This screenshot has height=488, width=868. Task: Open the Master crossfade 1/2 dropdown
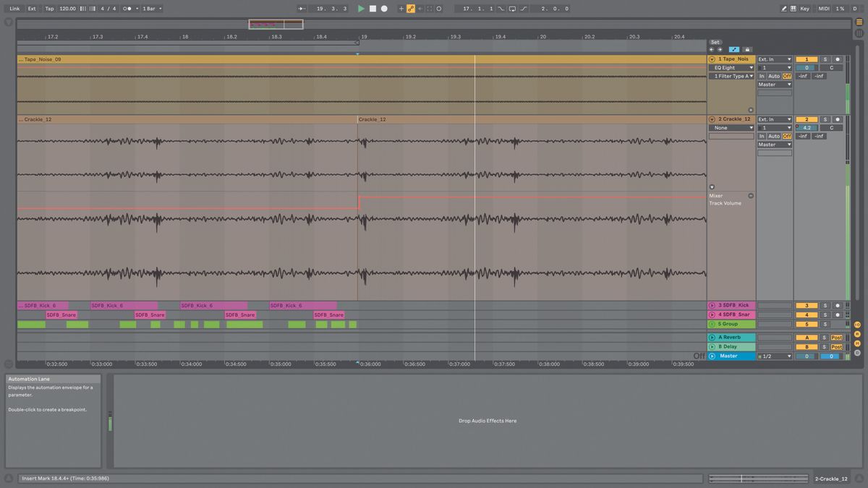(775, 356)
